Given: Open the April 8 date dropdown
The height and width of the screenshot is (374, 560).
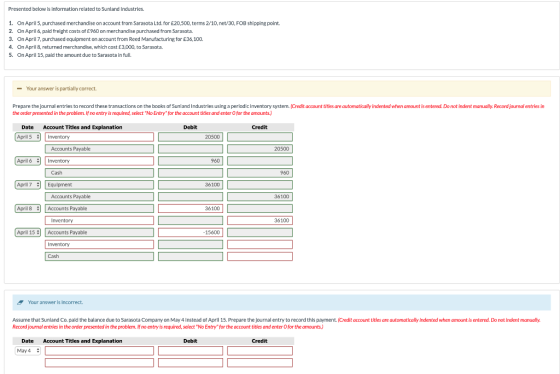Looking at the screenshot, I should click(28, 208).
